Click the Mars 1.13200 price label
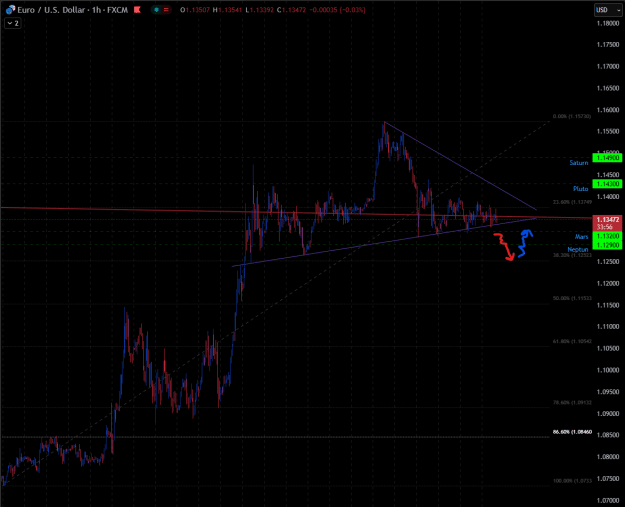The width and height of the screenshot is (625, 507). click(x=607, y=236)
